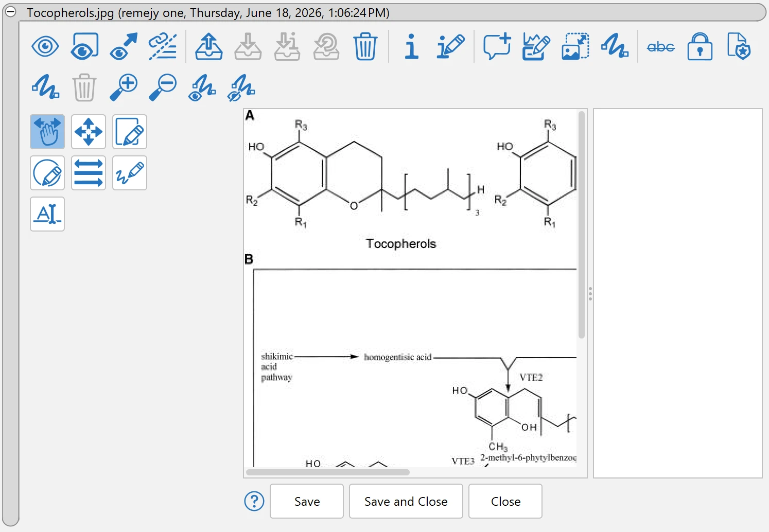The height and width of the screenshot is (532, 769).
Task: Click the signature scribble icon in top toolbar
Action: point(615,47)
